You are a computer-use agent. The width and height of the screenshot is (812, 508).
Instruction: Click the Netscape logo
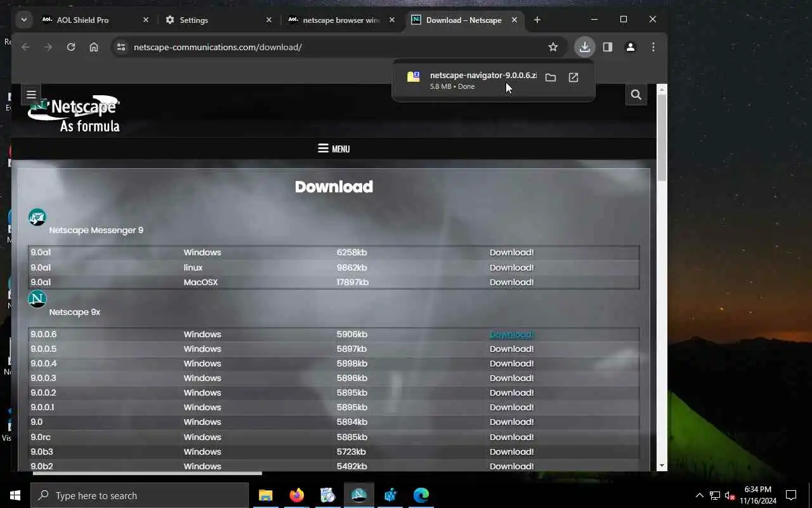74,115
